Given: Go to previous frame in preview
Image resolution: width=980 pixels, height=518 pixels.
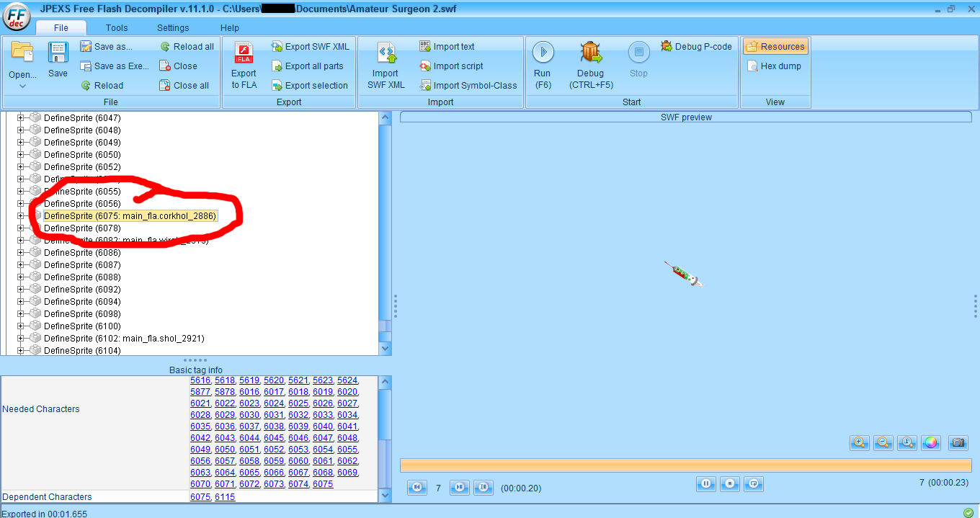Looking at the screenshot, I should 416,488.
